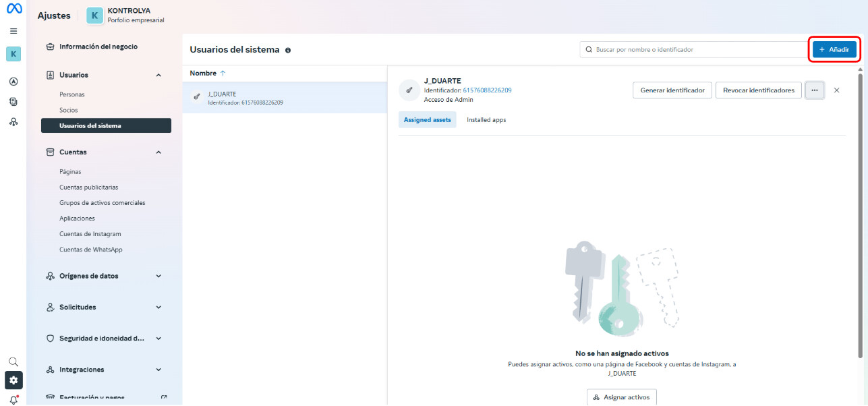The height and width of the screenshot is (406, 868).
Task: Open the search magnifier icon in sidebar
Action: point(13,361)
